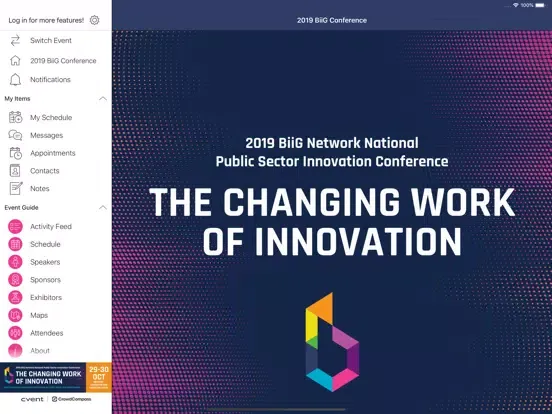Open settings gear icon beside login prompt
Image resolution: width=552 pixels, height=414 pixels.
(x=94, y=20)
